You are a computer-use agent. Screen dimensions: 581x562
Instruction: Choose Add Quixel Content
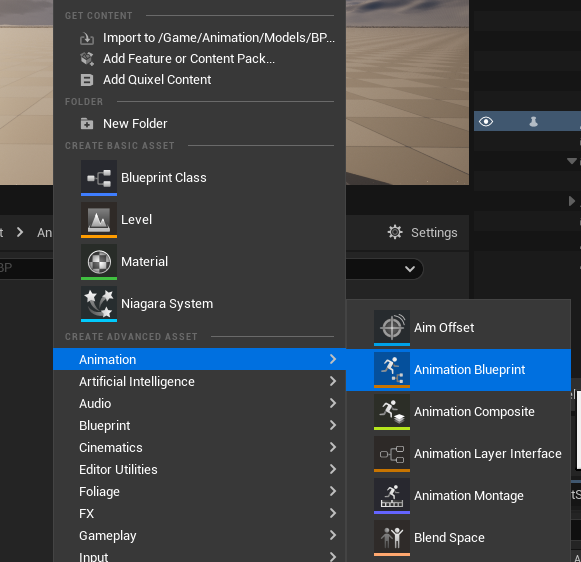coord(199,80)
